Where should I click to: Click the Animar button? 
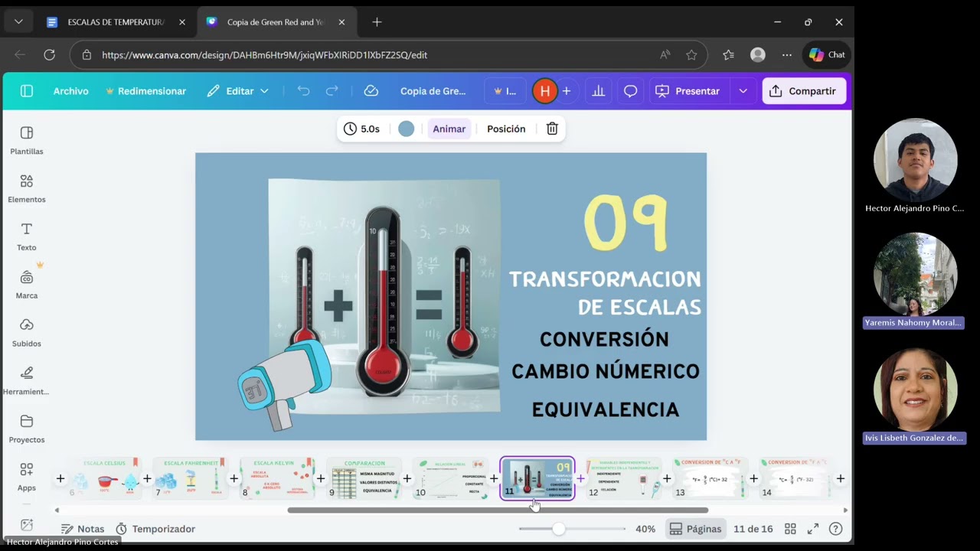[x=449, y=129]
